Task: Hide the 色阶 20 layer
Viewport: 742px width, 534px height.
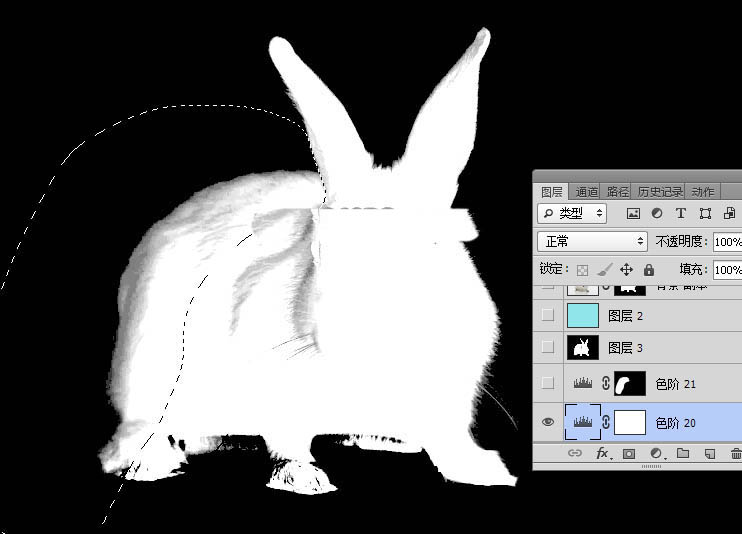Action: 547,423
